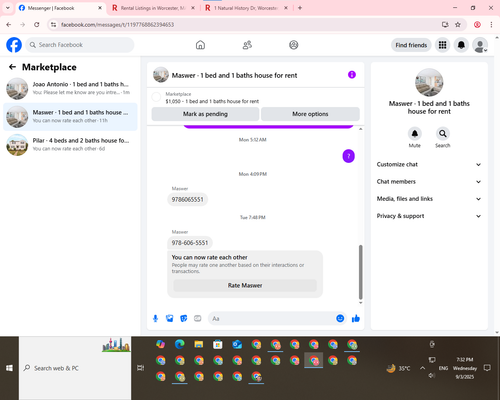Screen dimensions: 500x400
Task: Open Outlook from taskbar
Action: coord(237,344)
